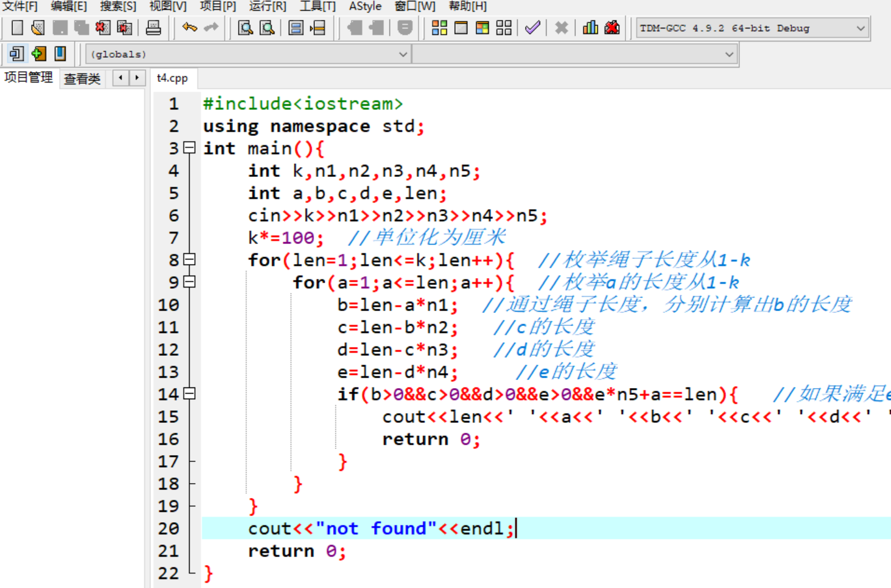The image size is (891, 588).
Task: Compile the program with four-color grid icon
Action: [x=439, y=28]
